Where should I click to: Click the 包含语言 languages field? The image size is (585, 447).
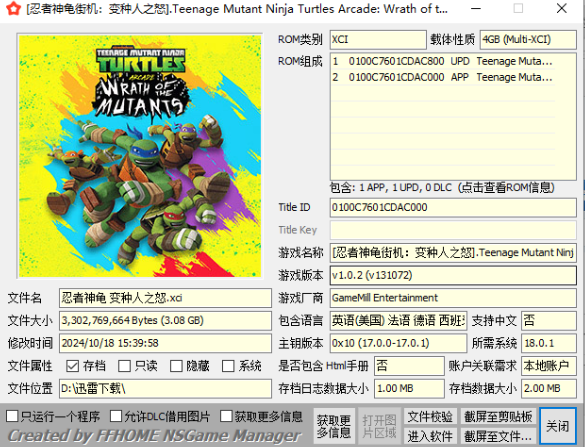pos(398,321)
